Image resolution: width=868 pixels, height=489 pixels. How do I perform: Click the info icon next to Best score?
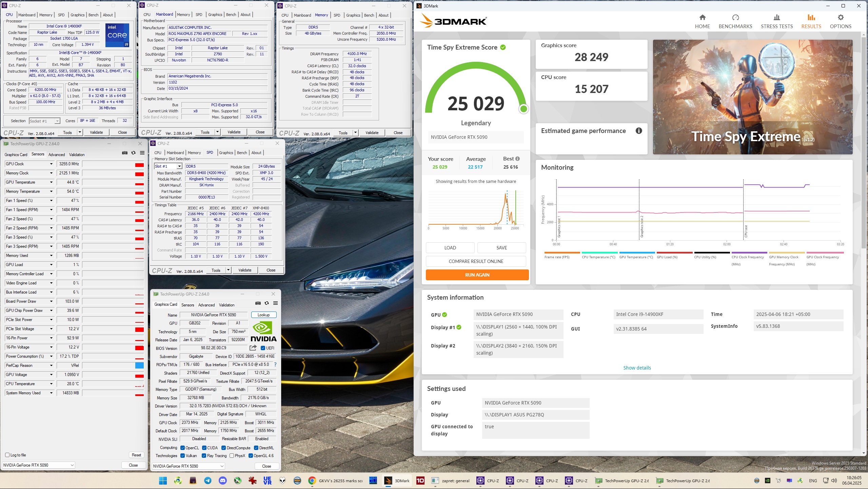tap(517, 158)
